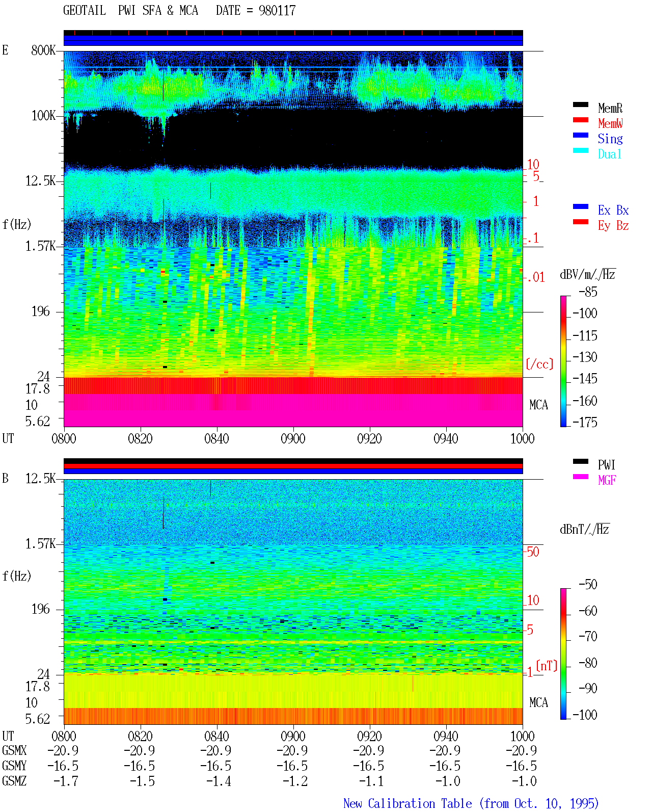
Task: Click the black PWI legend swatch
Action: [x=580, y=462]
